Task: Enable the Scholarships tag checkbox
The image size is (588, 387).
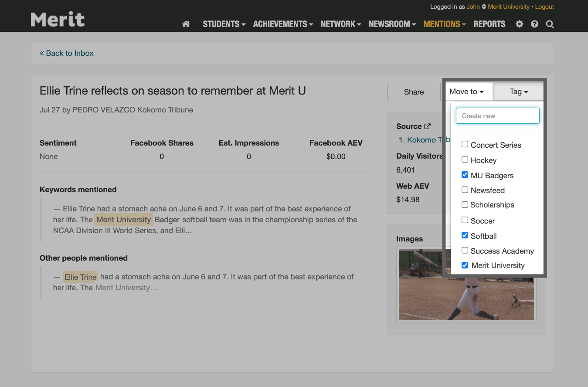Action: pos(465,205)
